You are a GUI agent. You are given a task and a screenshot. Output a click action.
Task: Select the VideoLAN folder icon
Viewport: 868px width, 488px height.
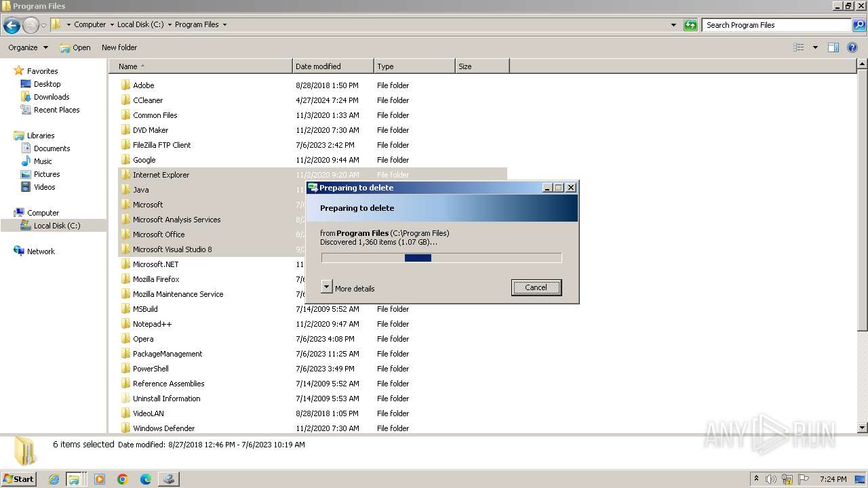125,413
